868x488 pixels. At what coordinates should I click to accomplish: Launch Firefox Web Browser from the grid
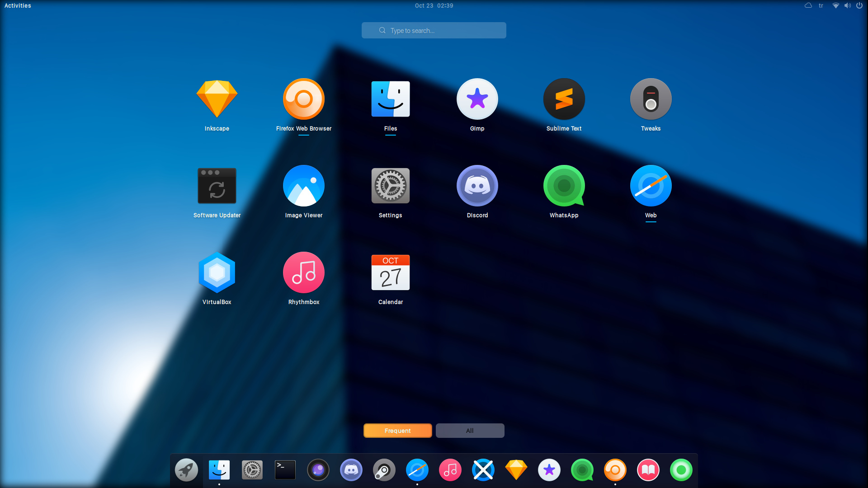click(x=304, y=99)
